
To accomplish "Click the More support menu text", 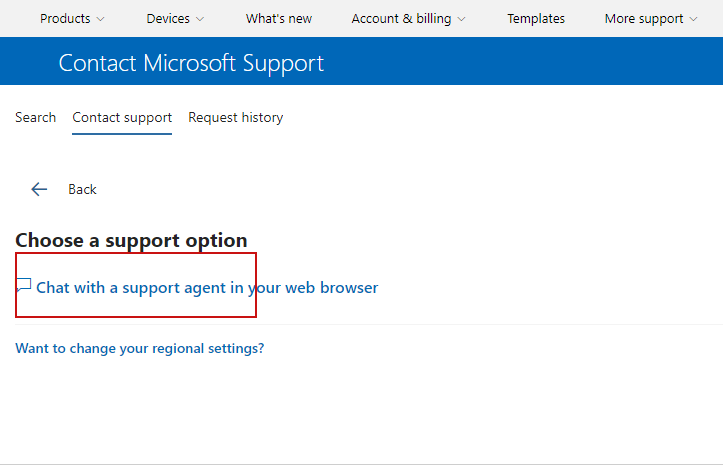I will [644, 19].
